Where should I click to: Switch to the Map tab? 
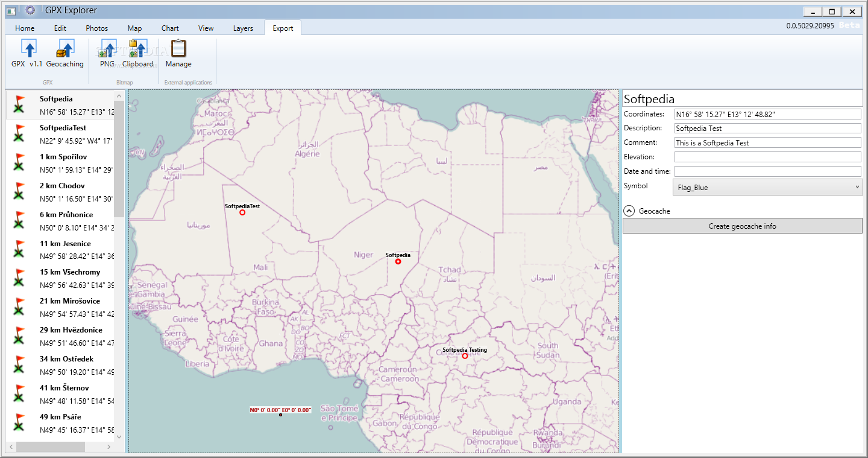pyautogui.click(x=135, y=28)
